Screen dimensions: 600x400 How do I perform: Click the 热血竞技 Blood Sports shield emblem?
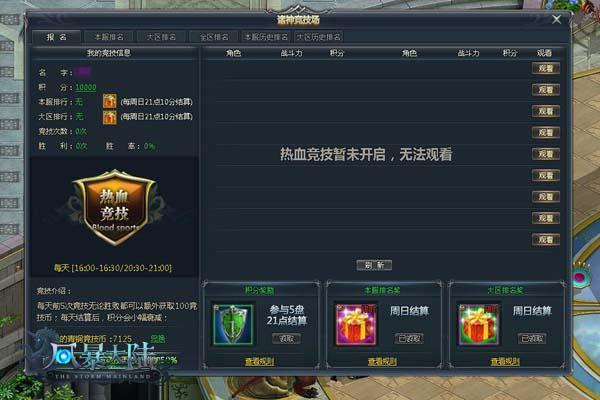pyautogui.click(x=114, y=207)
